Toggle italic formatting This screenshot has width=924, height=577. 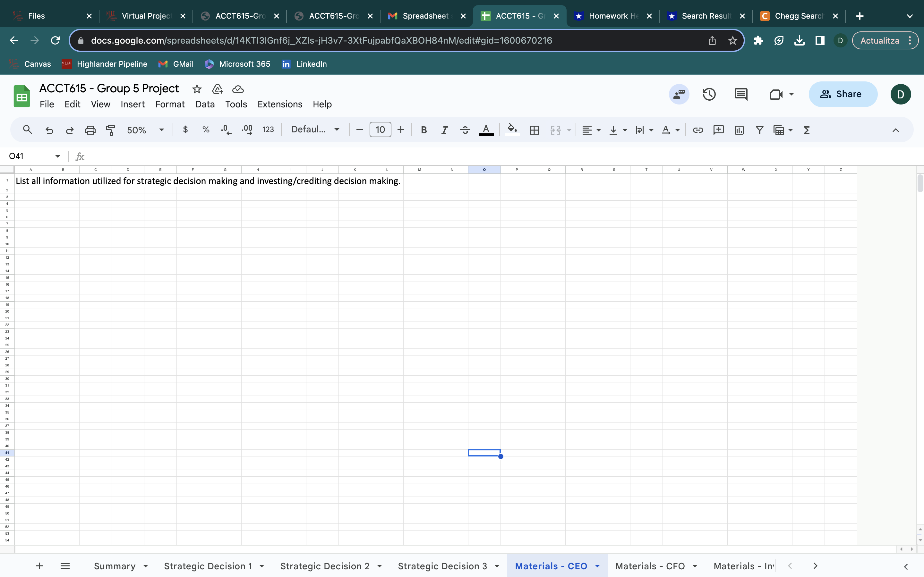(x=444, y=130)
